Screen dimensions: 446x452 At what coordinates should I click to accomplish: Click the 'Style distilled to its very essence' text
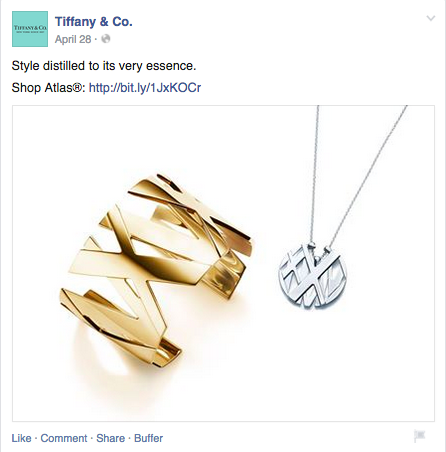[x=104, y=66]
